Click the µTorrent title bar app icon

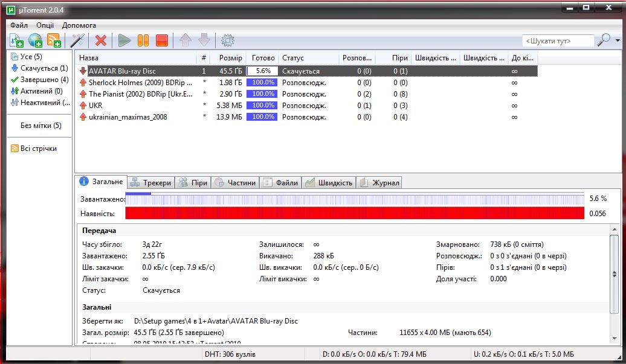[11, 10]
